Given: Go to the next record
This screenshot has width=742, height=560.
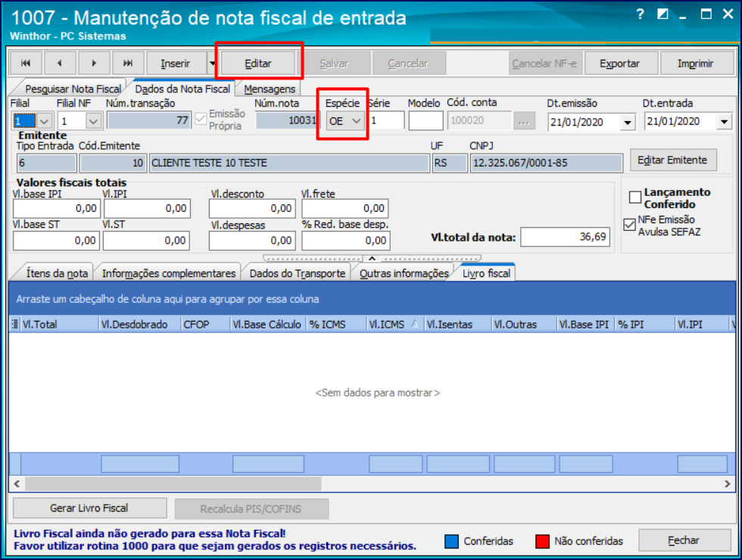Looking at the screenshot, I should pos(94,63).
